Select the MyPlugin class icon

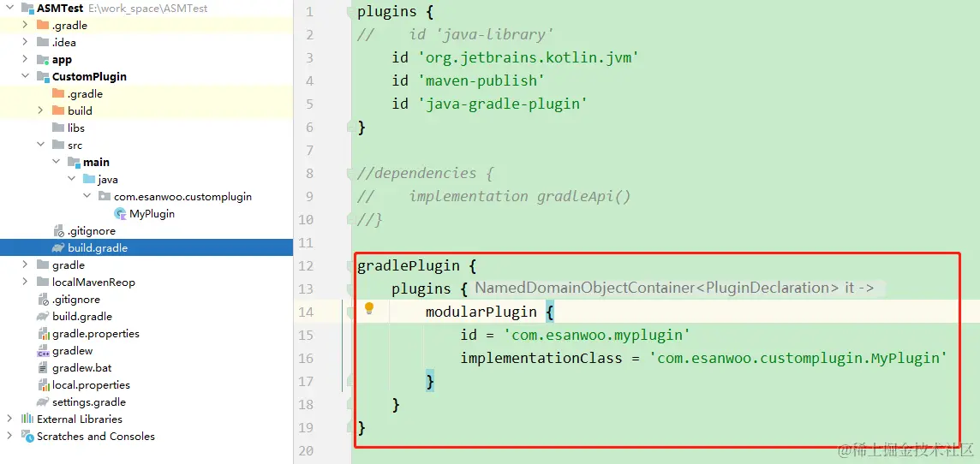(120, 213)
